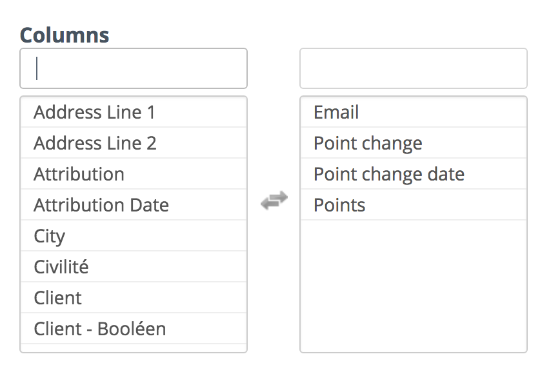This screenshot has width=551, height=392.
Task: Select the Points column entry
Action: (x=413, y=205)
